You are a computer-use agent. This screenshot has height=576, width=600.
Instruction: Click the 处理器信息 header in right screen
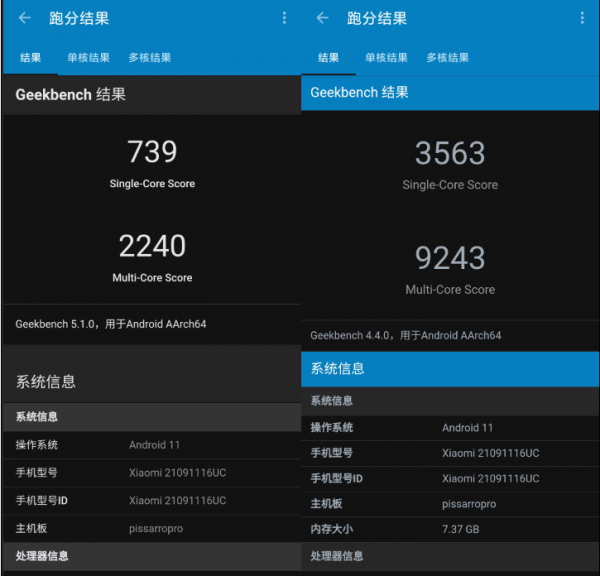[450, 556]
